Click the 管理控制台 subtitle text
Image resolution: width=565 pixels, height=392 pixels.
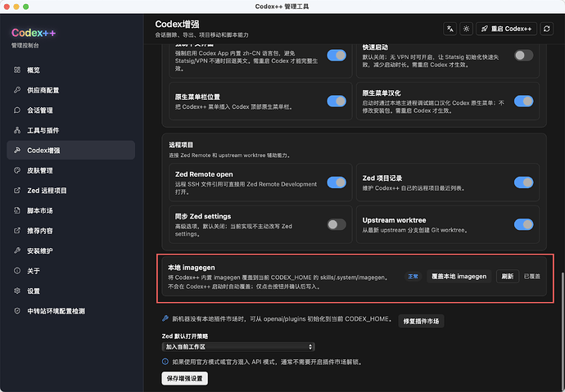point(25,45)
